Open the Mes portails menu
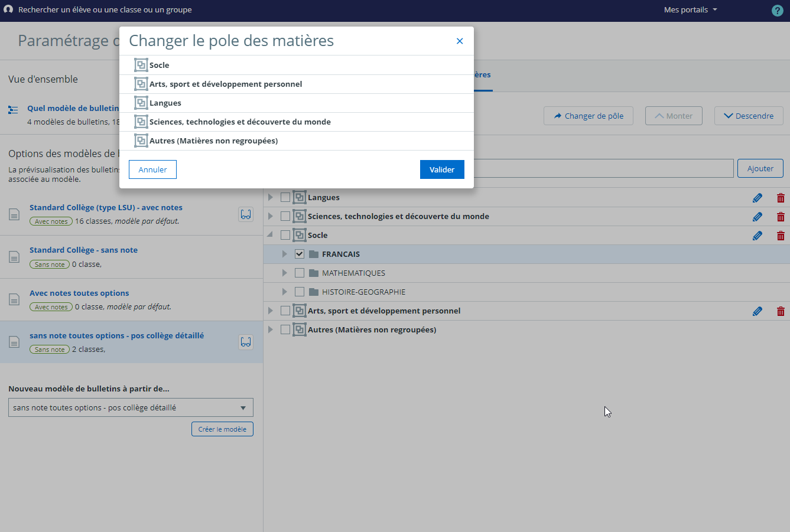The width and height of the screenshot is (790, 532). pyautogui.click(x=690, y=10)
